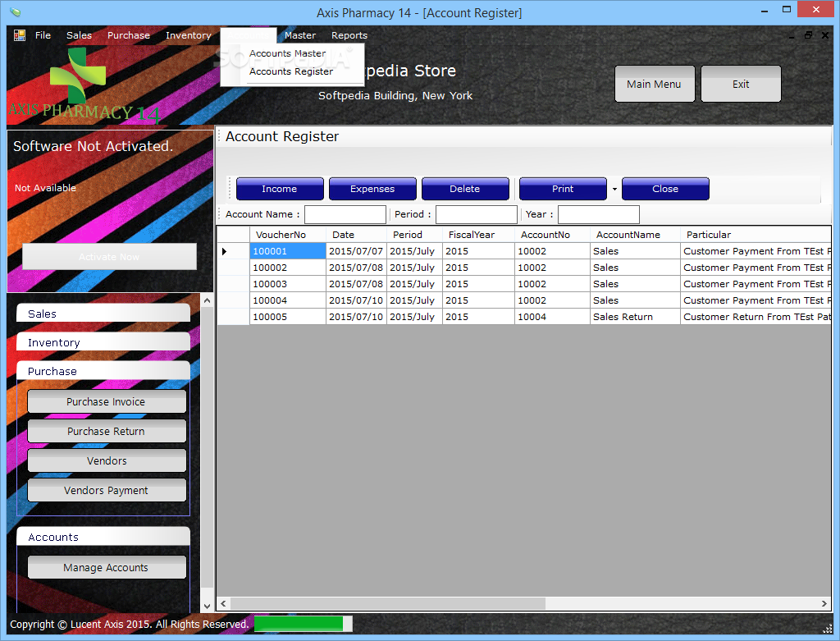This screenshot has width=840, height=641.
Task: Click the green progress bar in status bar
Action: (x=304, y=624)
